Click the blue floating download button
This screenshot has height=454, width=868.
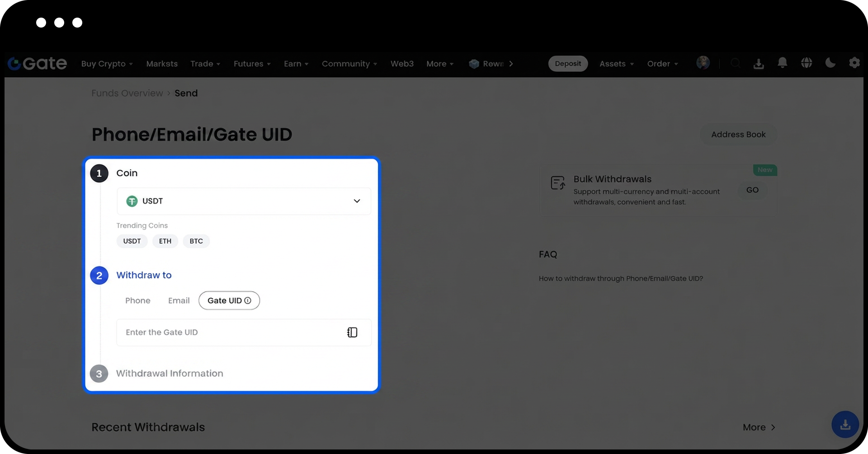(x=845, y=425)
